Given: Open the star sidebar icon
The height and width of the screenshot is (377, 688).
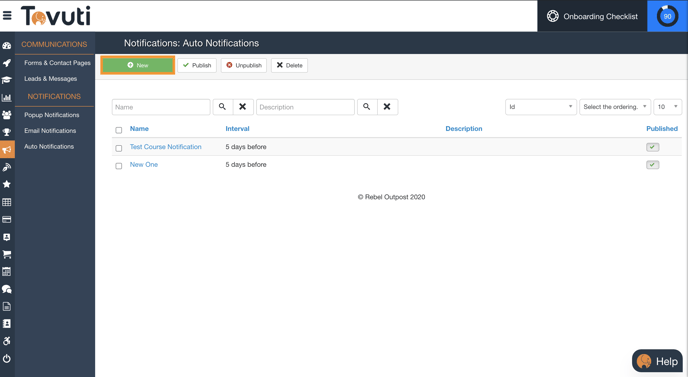Looking at the screenshot, I should click(x=7, y=184).
